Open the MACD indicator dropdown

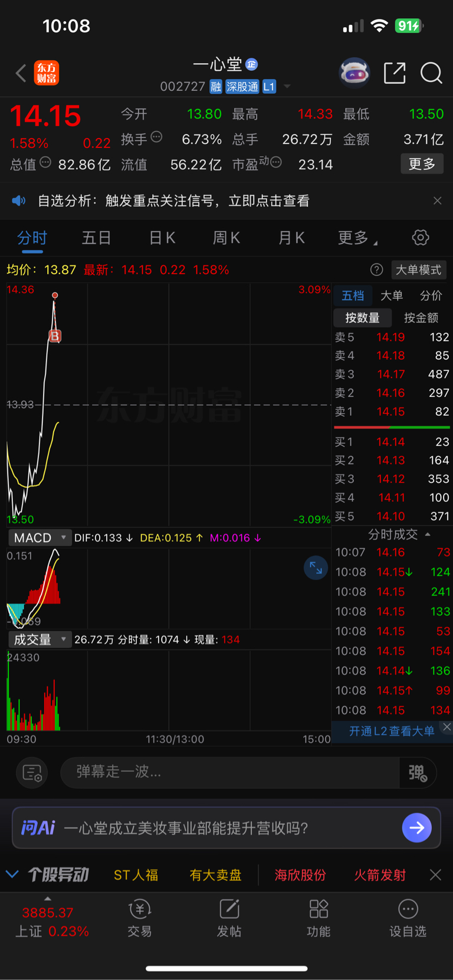(40, 538)
